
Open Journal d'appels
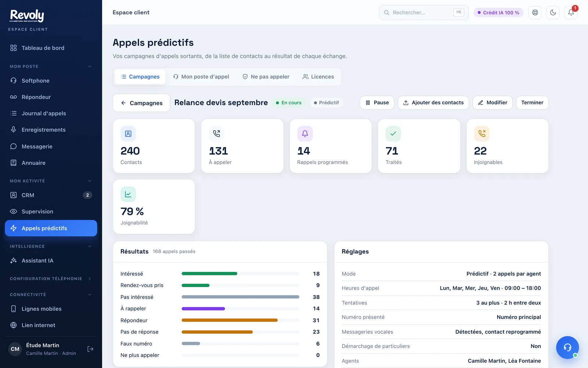pos(51,113)
